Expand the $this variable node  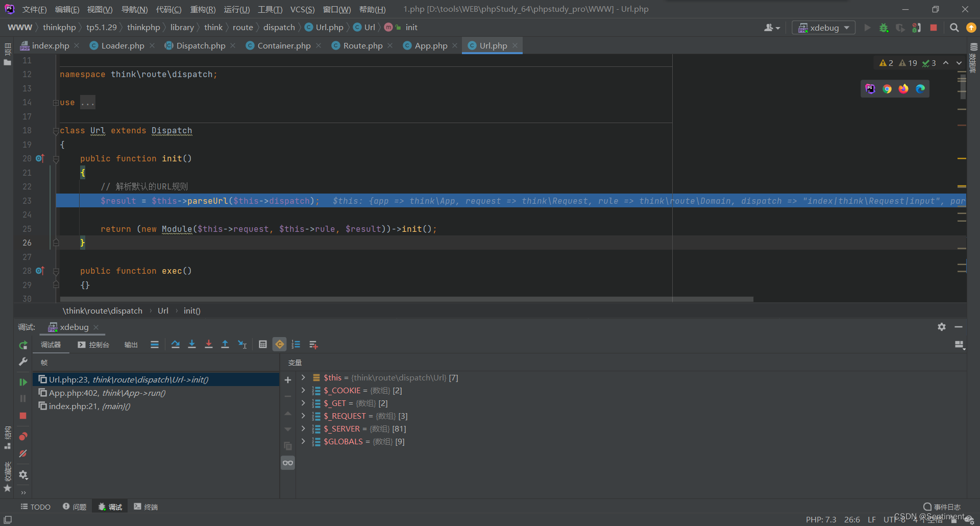pos(303,377)
